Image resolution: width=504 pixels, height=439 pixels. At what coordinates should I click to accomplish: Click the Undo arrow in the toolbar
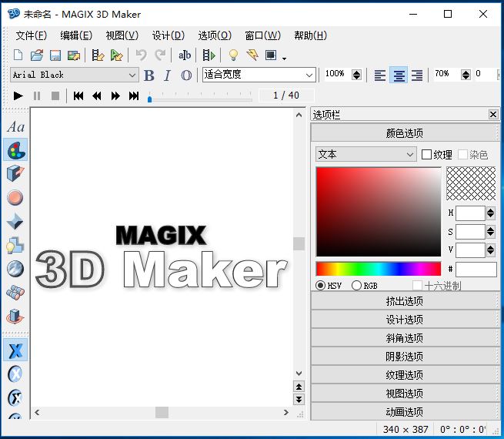[x=142, y=55]
